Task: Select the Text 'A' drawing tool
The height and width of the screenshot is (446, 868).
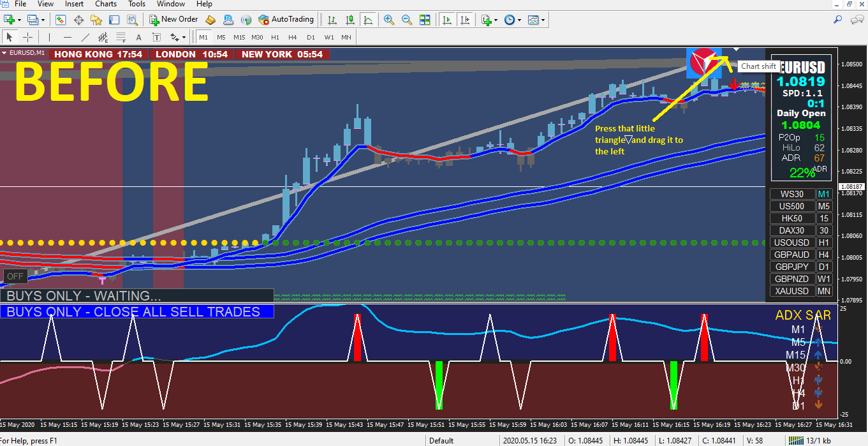Action: point(138,37)
